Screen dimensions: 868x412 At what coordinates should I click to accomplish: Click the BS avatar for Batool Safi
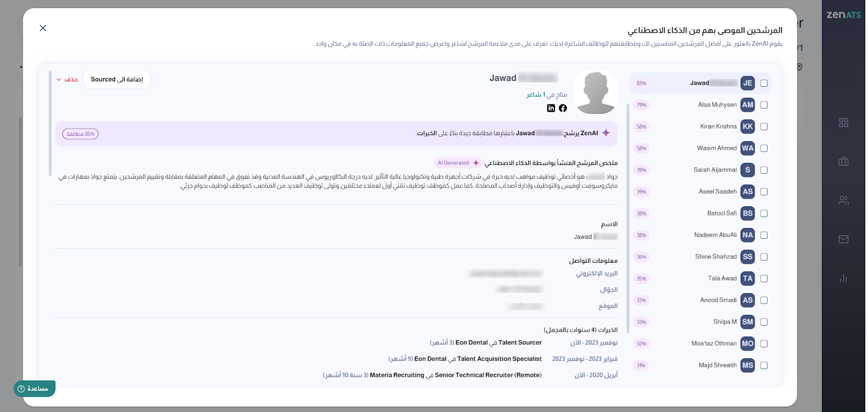[x=748, y=213]
